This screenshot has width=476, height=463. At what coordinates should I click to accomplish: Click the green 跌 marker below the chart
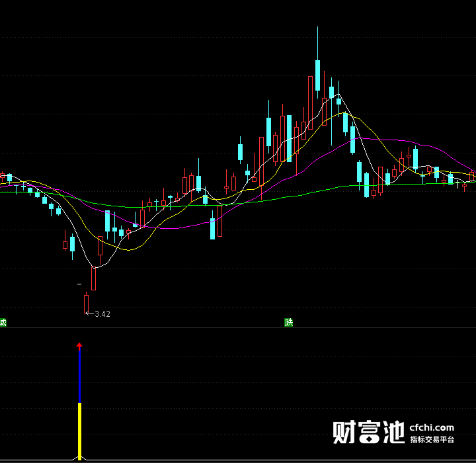(288, 322)
